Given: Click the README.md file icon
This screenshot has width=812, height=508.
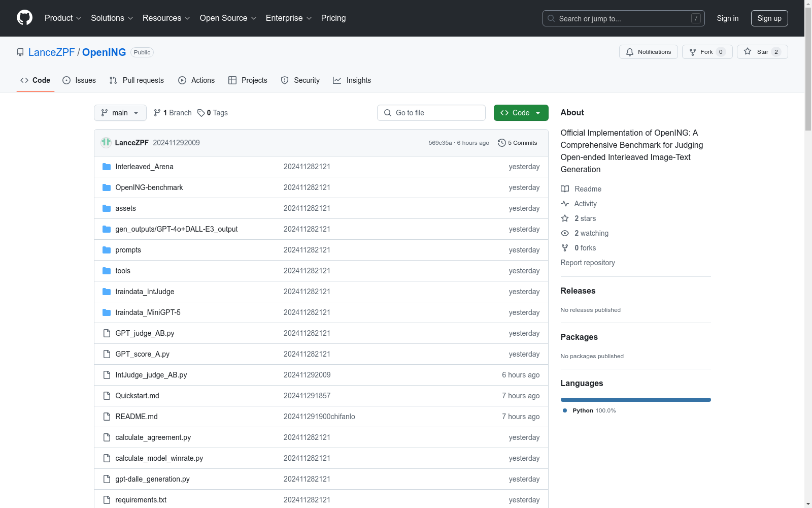Looking at the screenshot, I should [x=107, y=417].
